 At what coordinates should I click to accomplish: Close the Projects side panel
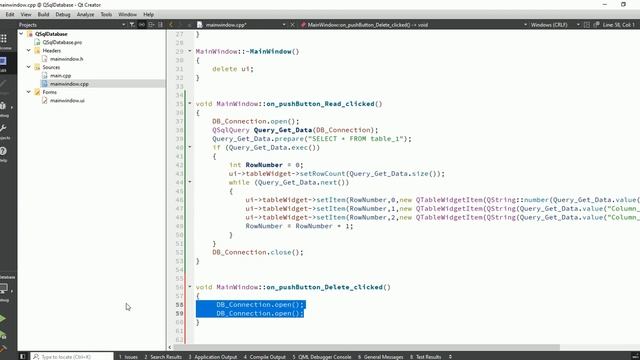pyautogui.click(x=160, y=25)
